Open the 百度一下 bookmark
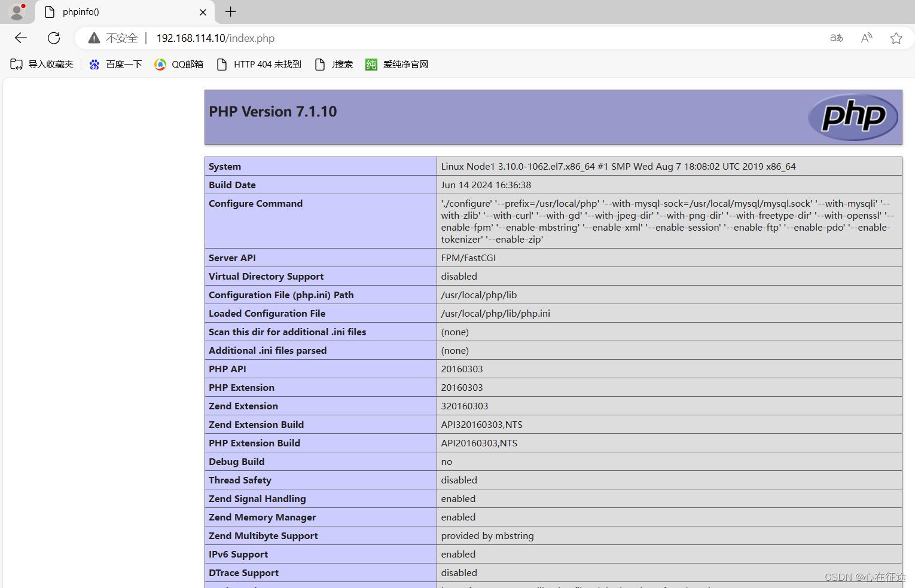This screenshot has height=588, width=915. coord(115,65)
